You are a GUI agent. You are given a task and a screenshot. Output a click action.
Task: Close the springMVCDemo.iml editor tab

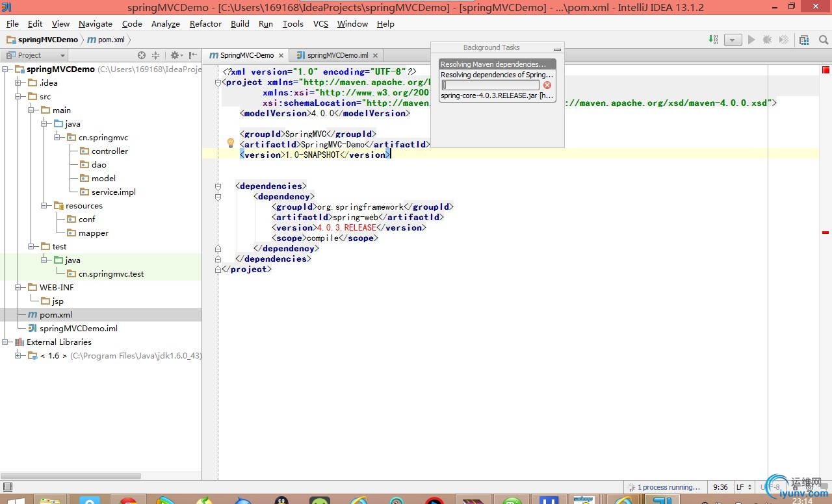click(x=376, y=56)
